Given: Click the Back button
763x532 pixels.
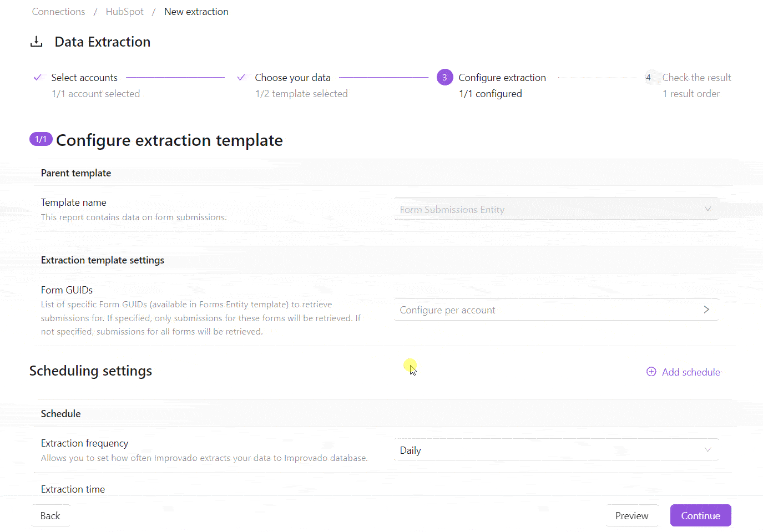Looking at the screenshot, I should [x=50, y=515].
